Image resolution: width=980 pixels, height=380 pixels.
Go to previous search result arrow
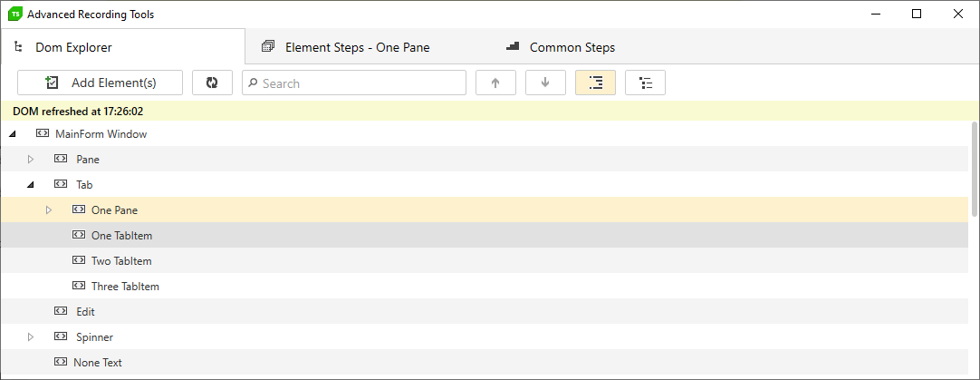(x=495, y=83)
